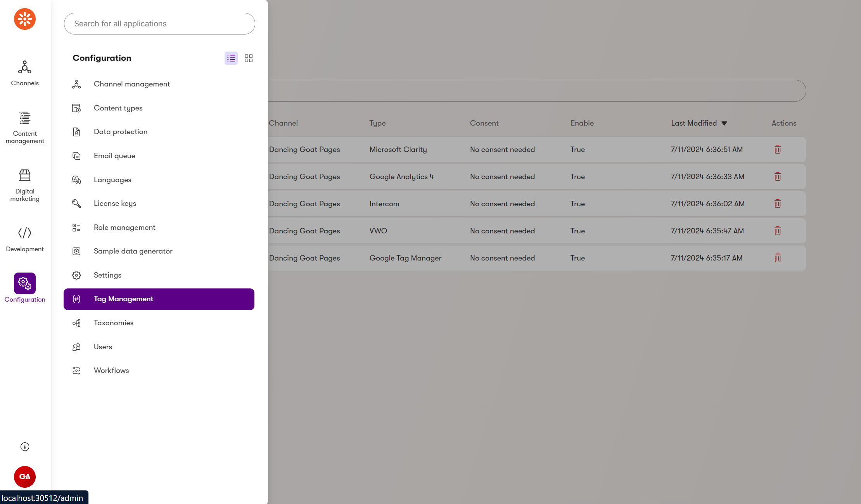Toggle Enable status for VWO row
Viewport: 861px width, 504px height.
pos(577,230)
